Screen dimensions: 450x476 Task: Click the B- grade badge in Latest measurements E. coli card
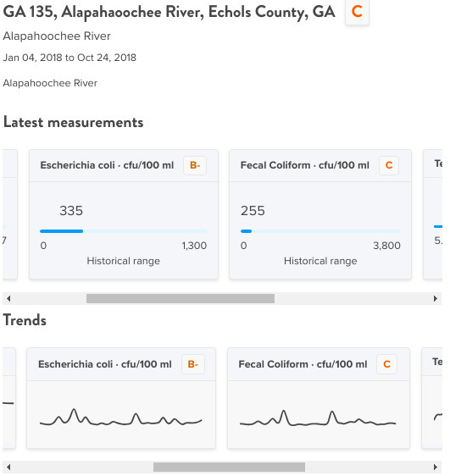pyautogui.click(x=195, y=165)
